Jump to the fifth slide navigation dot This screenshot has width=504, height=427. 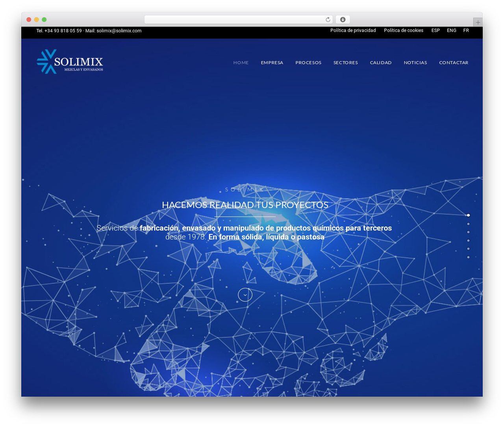pos(468,249)
